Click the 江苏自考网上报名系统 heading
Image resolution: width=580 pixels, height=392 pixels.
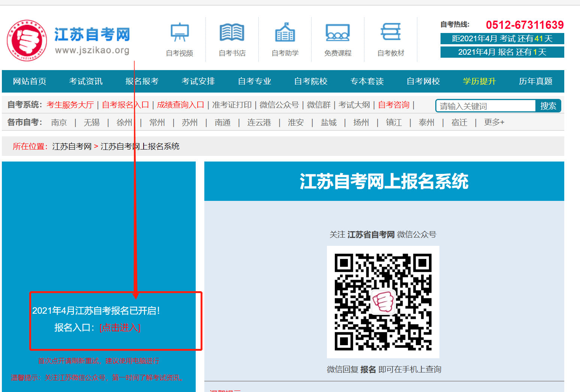[384, 182]
